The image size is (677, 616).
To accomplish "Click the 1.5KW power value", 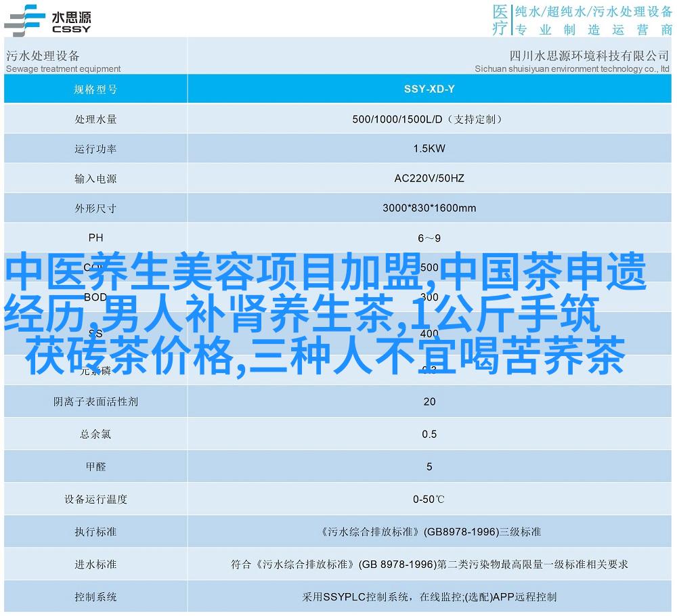I will [x=429, y=149].
